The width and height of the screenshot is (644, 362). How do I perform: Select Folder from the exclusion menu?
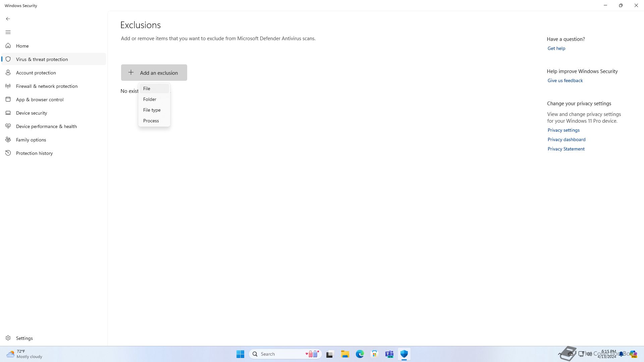(x=154, y=99)
